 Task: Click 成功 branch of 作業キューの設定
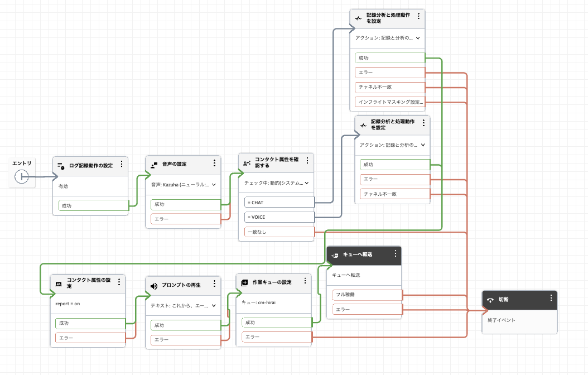click(x=277, y=323)
